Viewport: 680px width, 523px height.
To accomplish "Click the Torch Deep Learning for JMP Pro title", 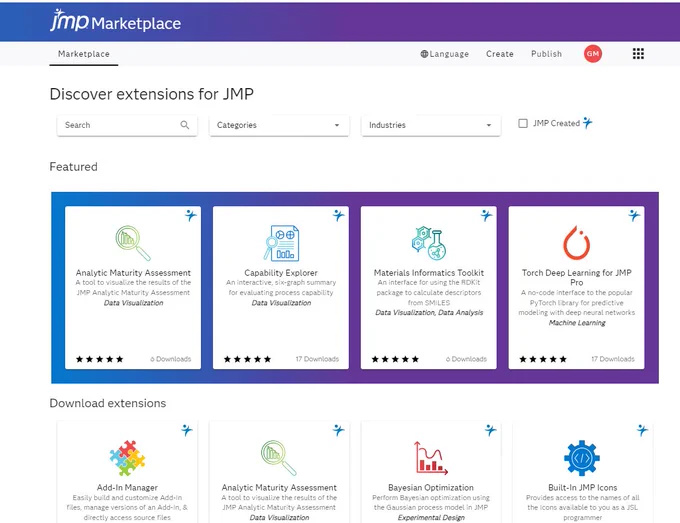I will click(577, 278).
